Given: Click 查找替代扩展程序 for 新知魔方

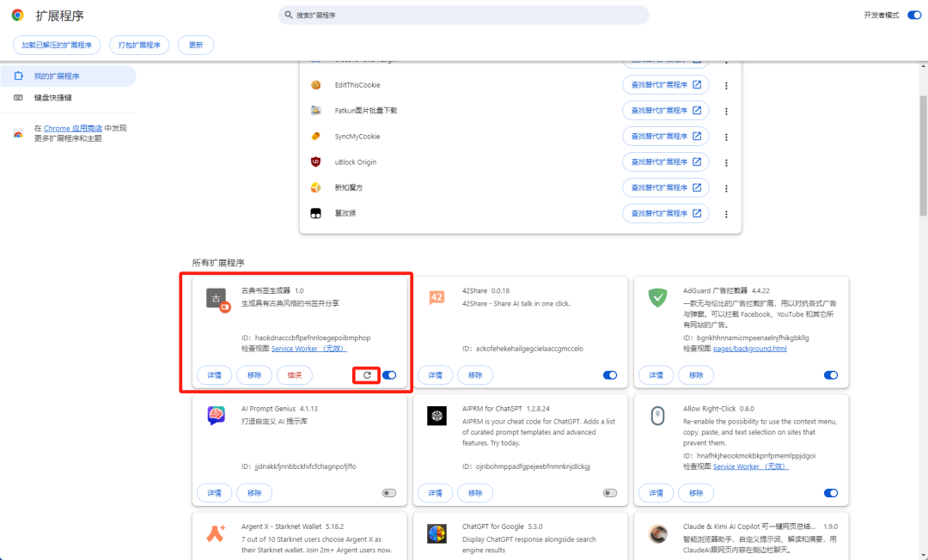Looking at the screenshot, I should coord(666,187).
